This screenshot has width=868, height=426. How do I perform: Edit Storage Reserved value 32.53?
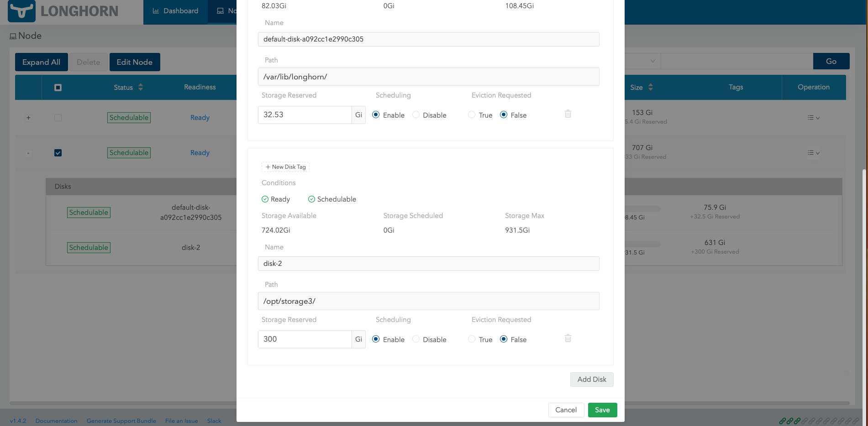click(x=305, y=115)
